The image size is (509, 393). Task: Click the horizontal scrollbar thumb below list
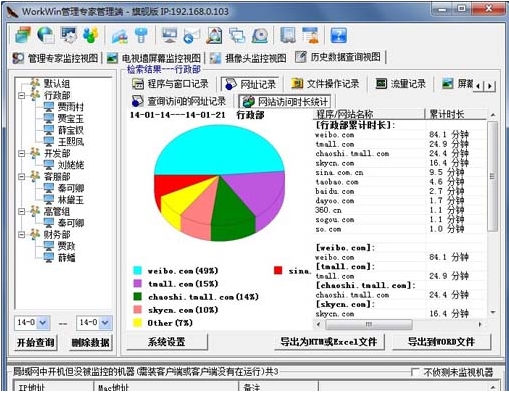[369, 324]
